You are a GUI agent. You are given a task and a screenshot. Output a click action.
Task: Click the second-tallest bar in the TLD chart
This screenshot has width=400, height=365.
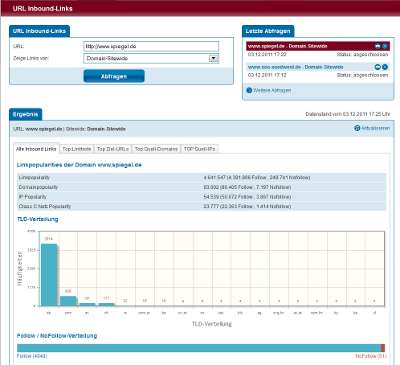point(68,301)
